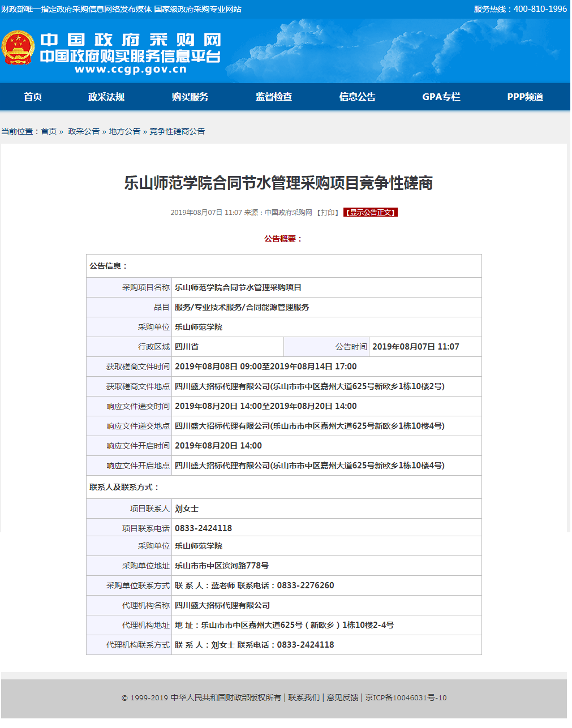Open the 信息公告 menu item
Viewport: 572px width, 728px height.
pos(357,97)
